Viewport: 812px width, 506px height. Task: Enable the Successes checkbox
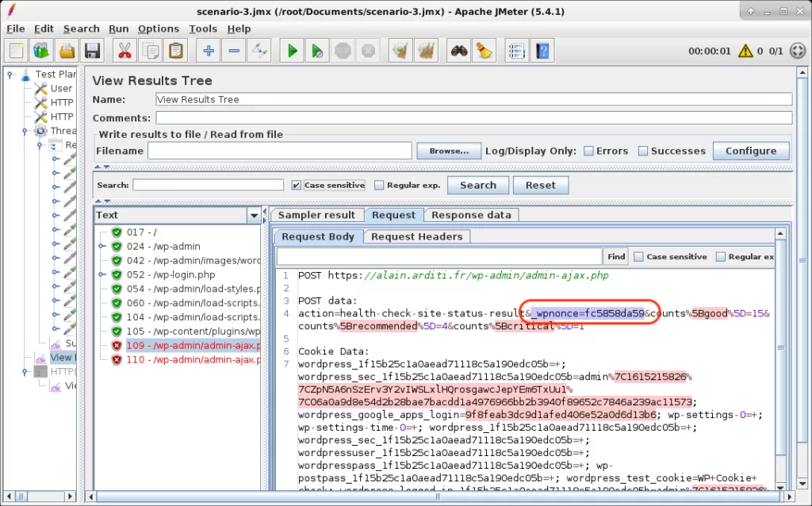tap(643, 151)
